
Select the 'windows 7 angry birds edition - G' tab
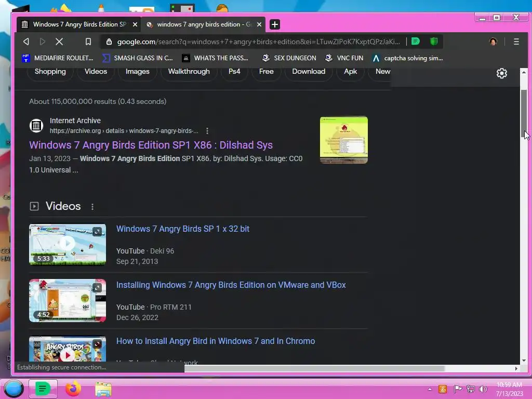[203, 24]
